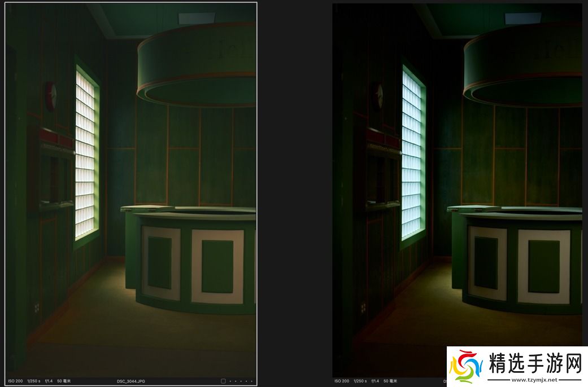Click ISO 200 under the left photo
588x387 pixels.
tap(15, 381)
